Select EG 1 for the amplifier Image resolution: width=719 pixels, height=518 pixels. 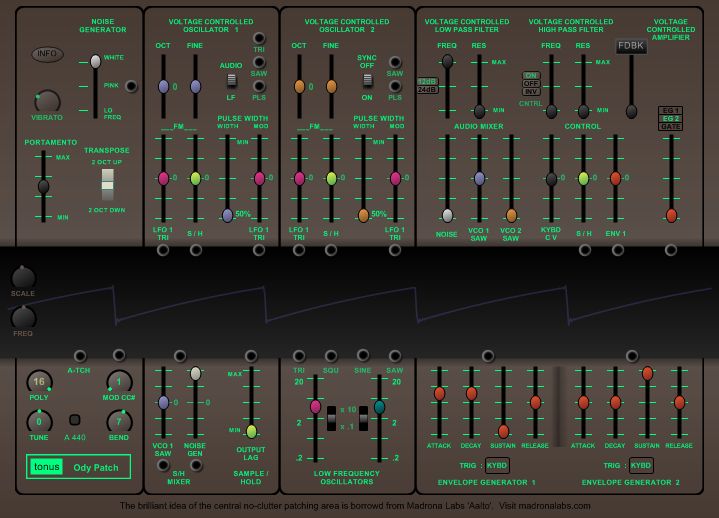[670, 110]
